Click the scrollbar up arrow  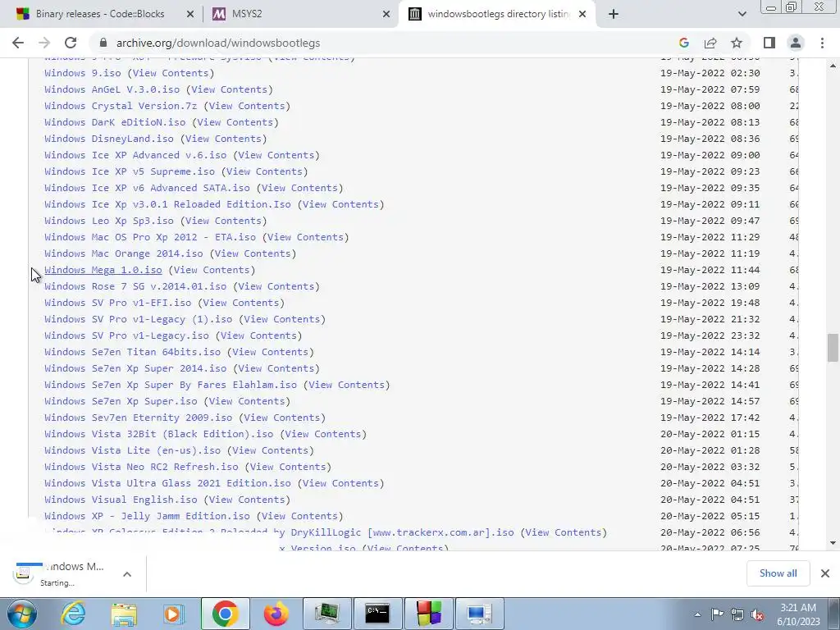[x=833, y=66]
